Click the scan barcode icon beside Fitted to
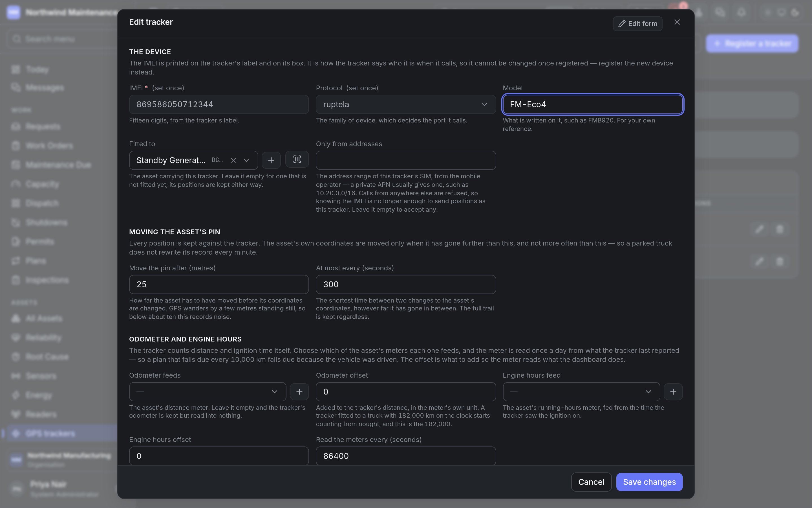The image size is (812, 508). pos(297,159)
